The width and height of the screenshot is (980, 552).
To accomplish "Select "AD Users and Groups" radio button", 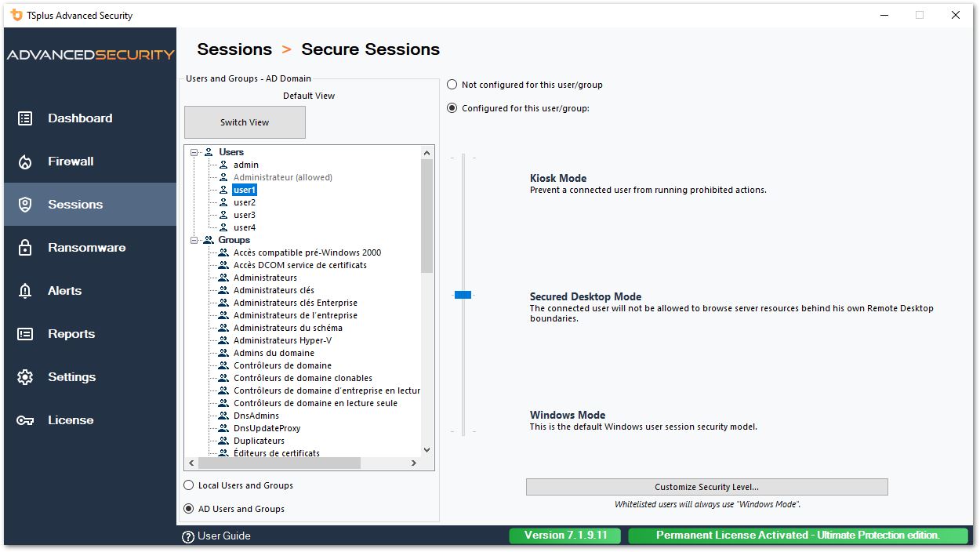I will coord(189,509).
